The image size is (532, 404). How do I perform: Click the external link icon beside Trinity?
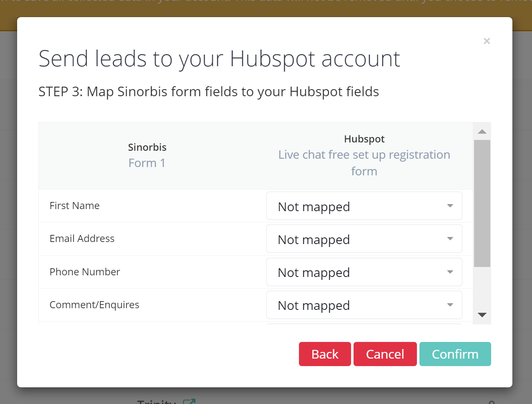pos(189,402)
